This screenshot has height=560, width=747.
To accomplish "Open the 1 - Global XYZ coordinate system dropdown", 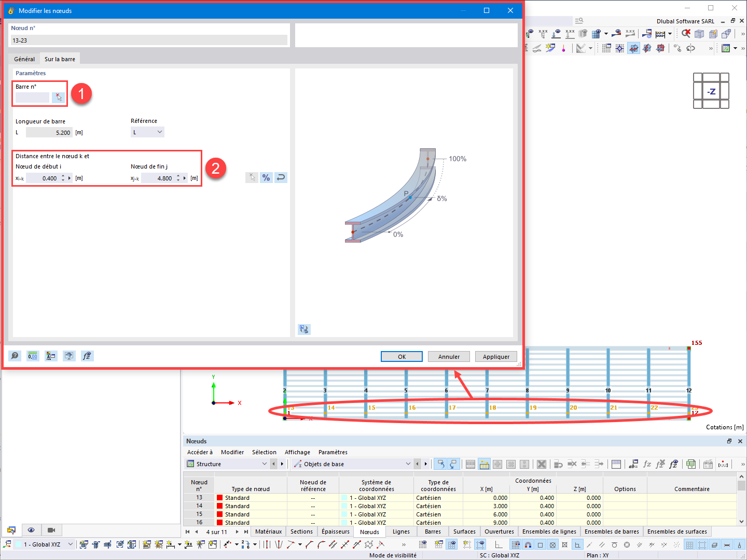I will coord(44,544).
